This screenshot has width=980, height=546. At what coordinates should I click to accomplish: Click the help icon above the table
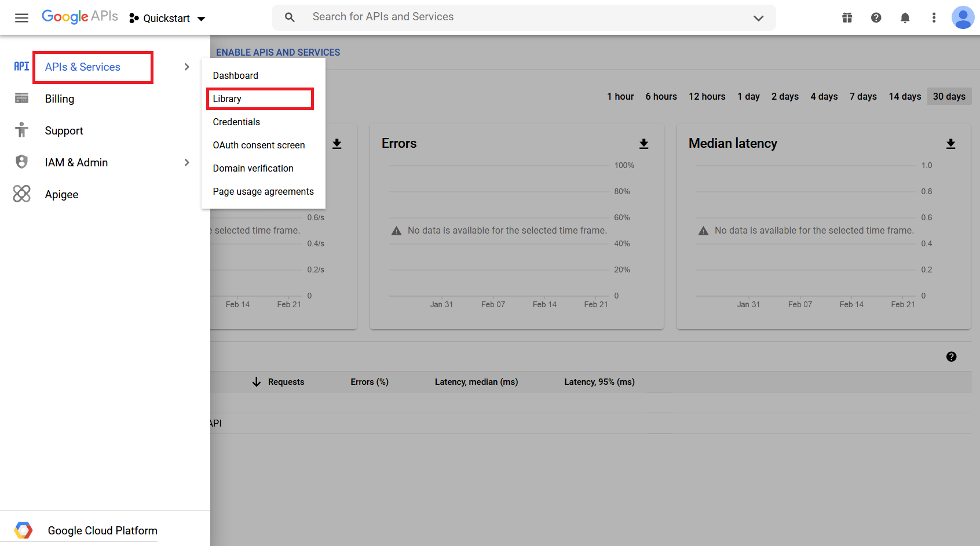pyautogui.click(x=951, y=357)
